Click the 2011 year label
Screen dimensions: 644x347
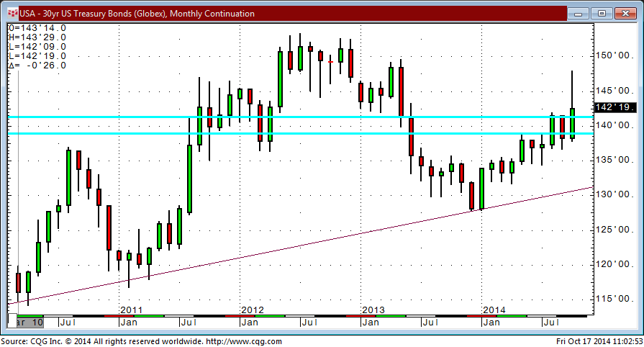click(x=132, y=310)
